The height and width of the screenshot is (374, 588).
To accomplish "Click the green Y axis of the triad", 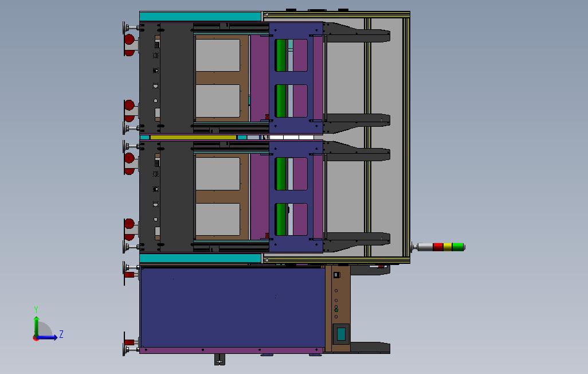I will pos(36,326).
